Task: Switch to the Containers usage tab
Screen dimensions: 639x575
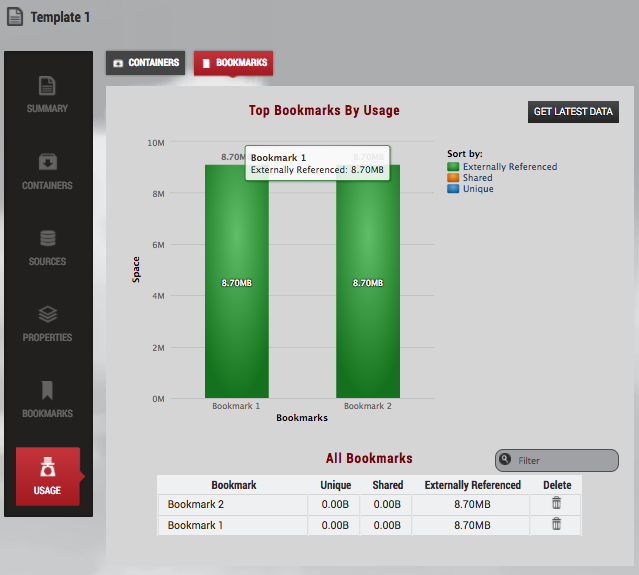Action: (x=146, y=63)
